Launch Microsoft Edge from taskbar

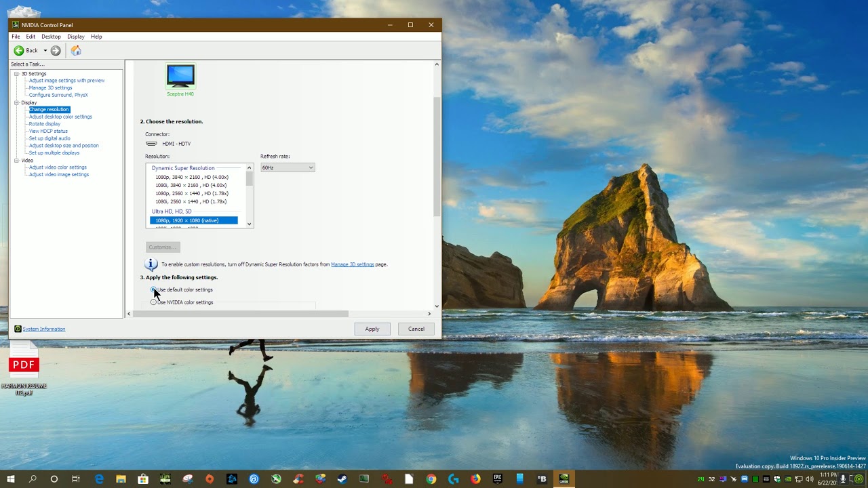[99, 479]
